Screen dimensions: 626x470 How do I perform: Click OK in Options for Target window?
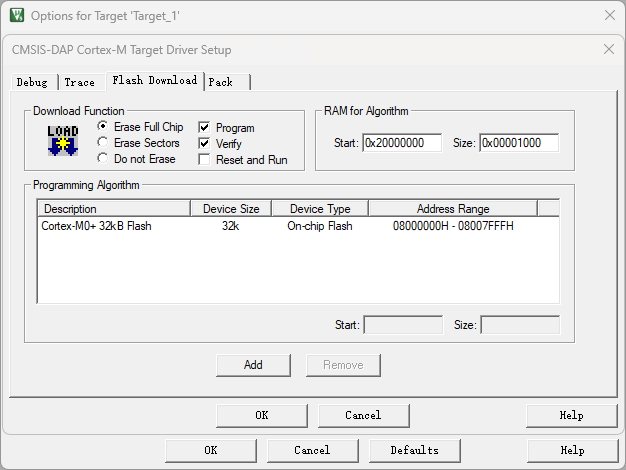211,450
